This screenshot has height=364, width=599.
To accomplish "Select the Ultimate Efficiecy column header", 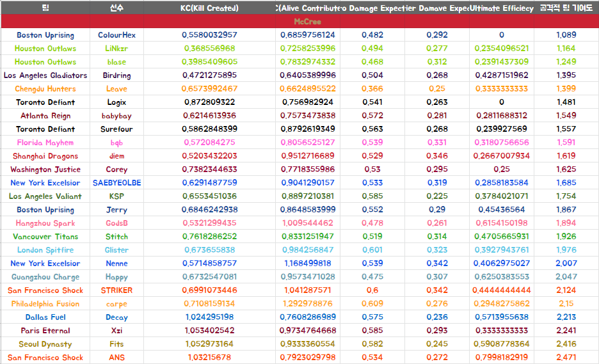I will pos(502,8).
